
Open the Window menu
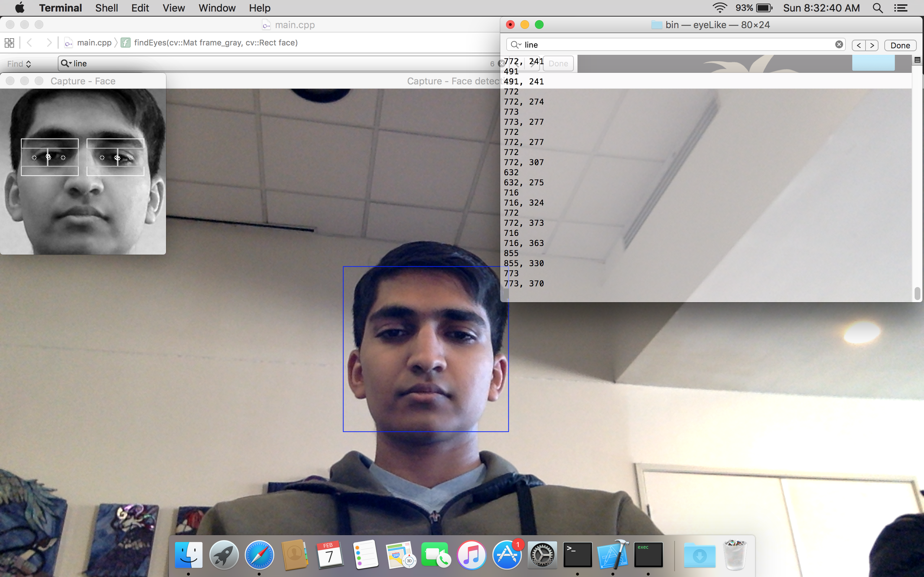(x=217, y=8)
